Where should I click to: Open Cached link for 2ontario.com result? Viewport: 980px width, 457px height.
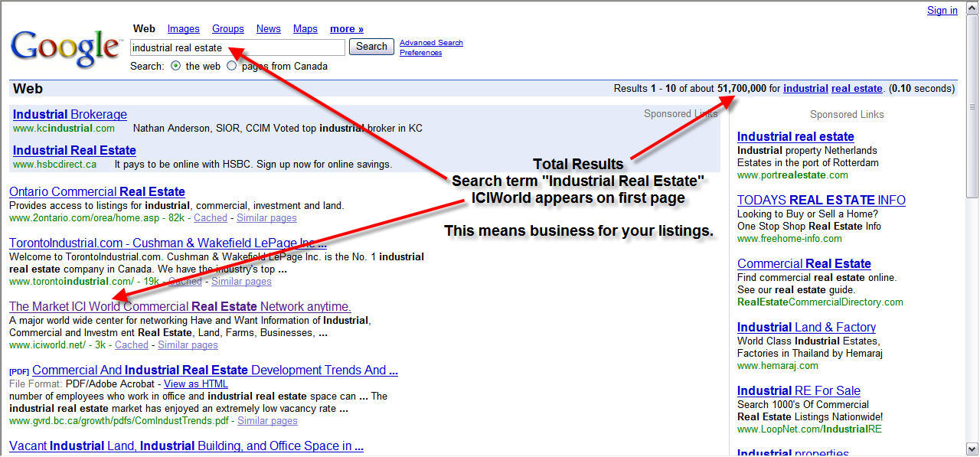pyautogui.click(x=211, y=218)
